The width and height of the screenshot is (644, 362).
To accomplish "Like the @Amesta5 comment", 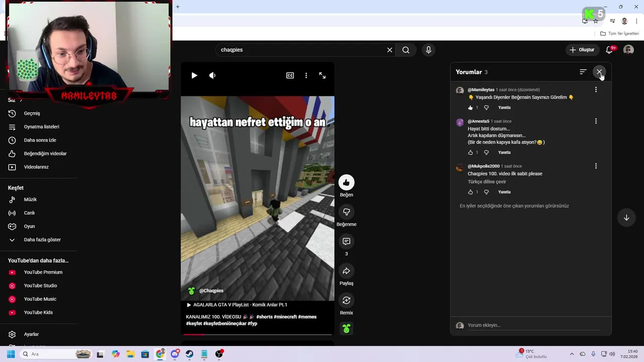I will pos(470,152).
